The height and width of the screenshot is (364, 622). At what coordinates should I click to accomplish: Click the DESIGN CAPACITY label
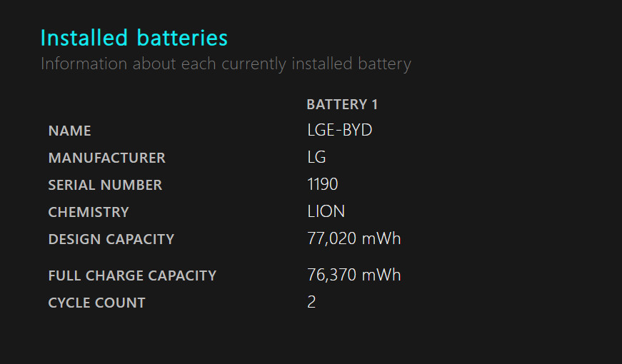111,239
